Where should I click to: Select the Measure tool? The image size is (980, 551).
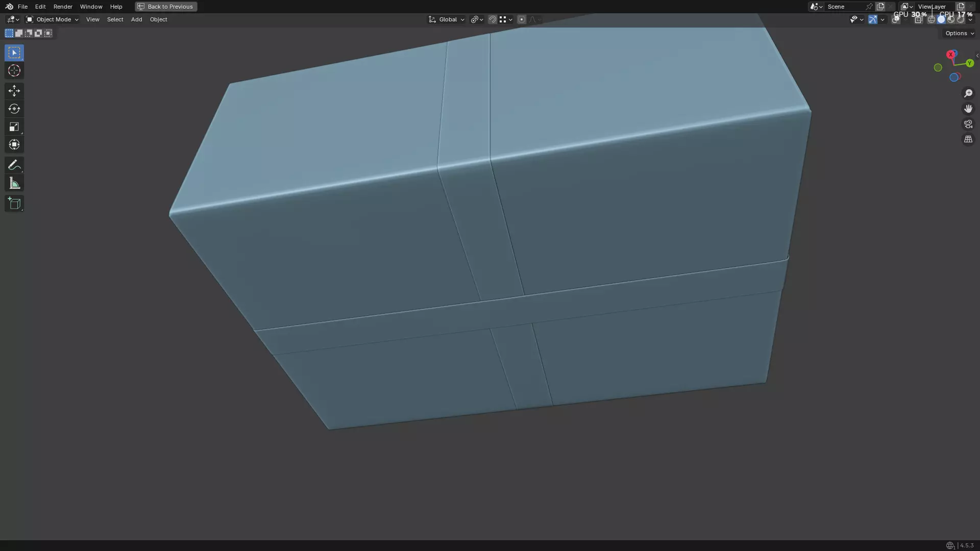14,183
